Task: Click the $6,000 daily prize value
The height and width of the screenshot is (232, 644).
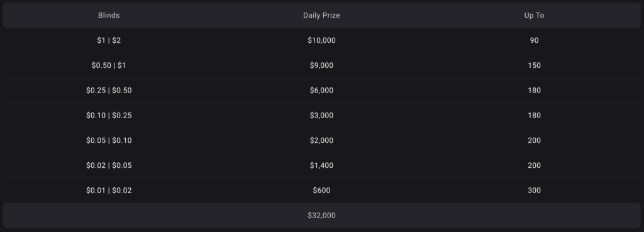Action: pos(321,91)
